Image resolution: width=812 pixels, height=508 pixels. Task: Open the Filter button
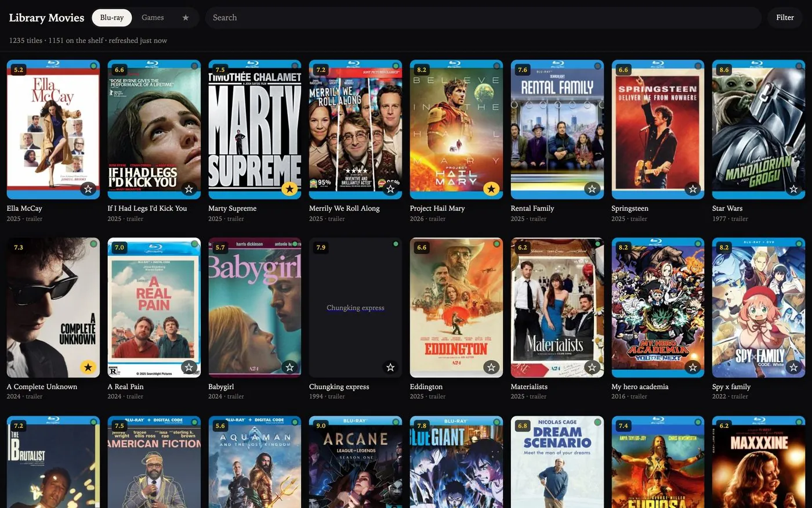(785, 17)
